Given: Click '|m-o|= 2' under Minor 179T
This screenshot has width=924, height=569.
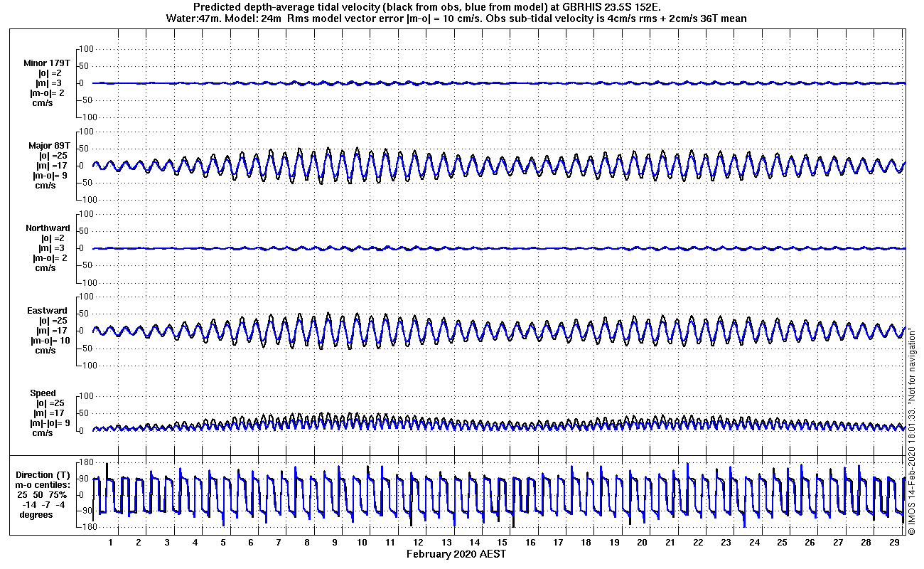Looking at the screenshot, I should [x=47, y=93].
